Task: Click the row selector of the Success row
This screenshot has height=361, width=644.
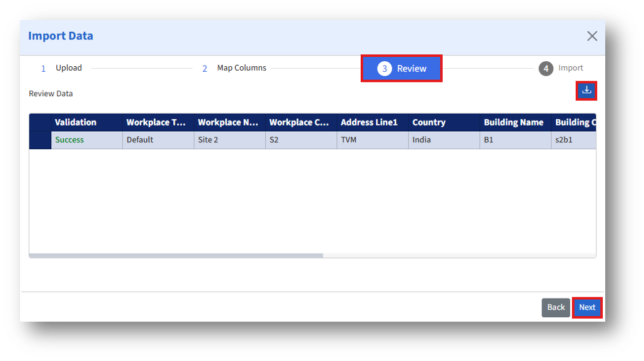Action: 40,140
